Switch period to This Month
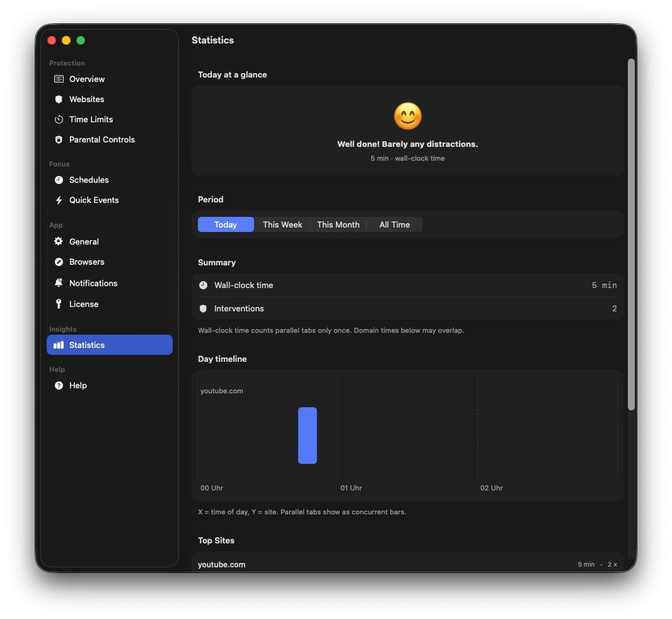The height and width of the screenshot is (619, 672). click(x=338, y=224)
